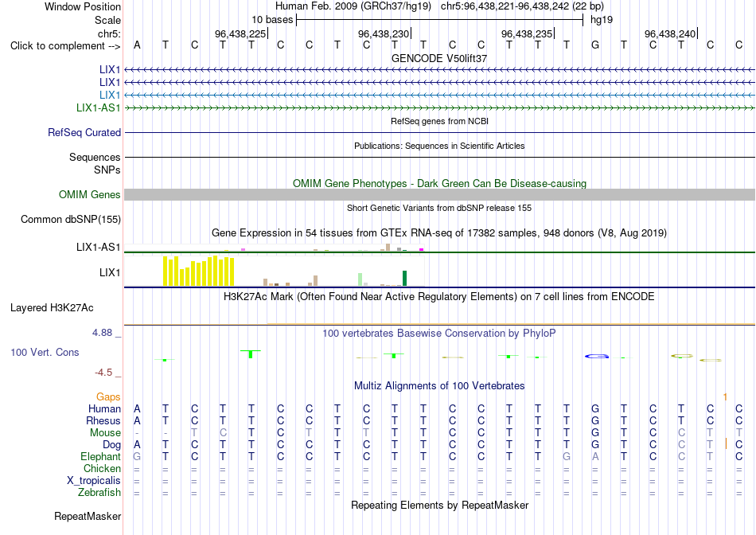Viewport: 756px width, 535px height.
Task: Click the A base in the Elephant row
Action: [x=595, y=456]
